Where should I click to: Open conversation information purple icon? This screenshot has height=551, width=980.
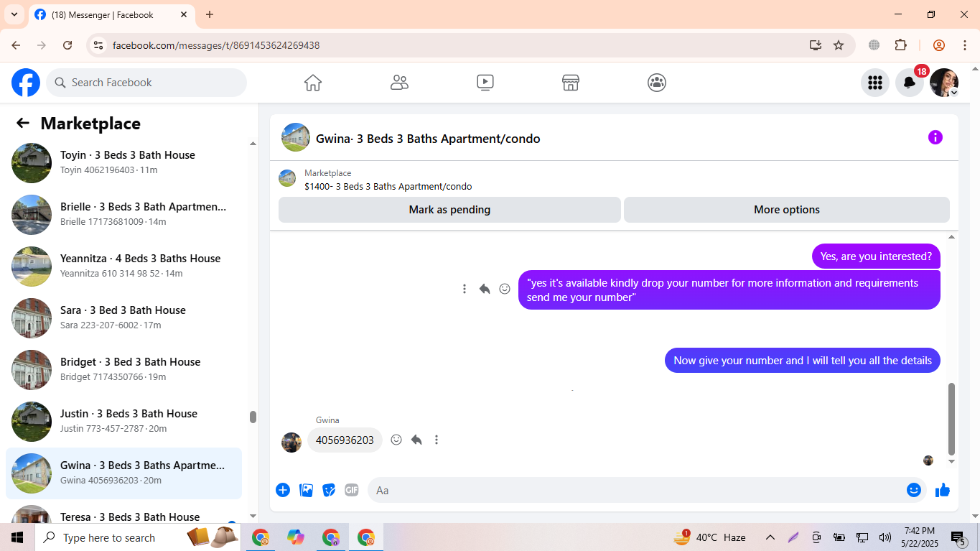[935, 137]
